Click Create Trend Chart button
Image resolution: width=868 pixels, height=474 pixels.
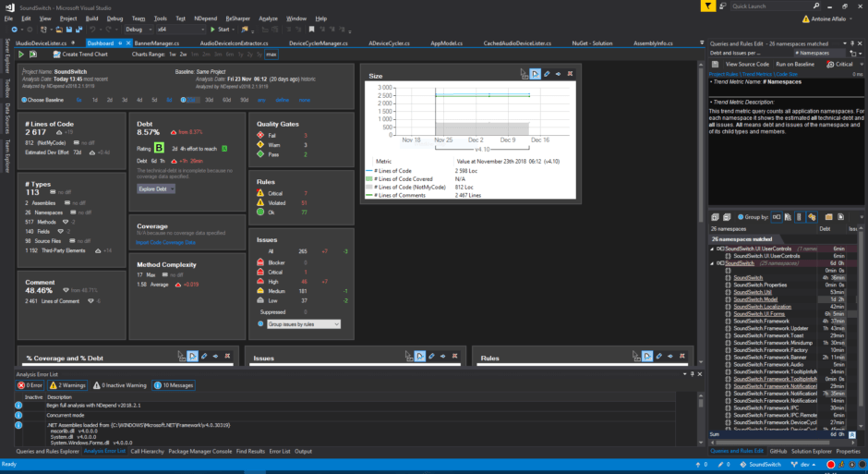click(x=80, y=55)
